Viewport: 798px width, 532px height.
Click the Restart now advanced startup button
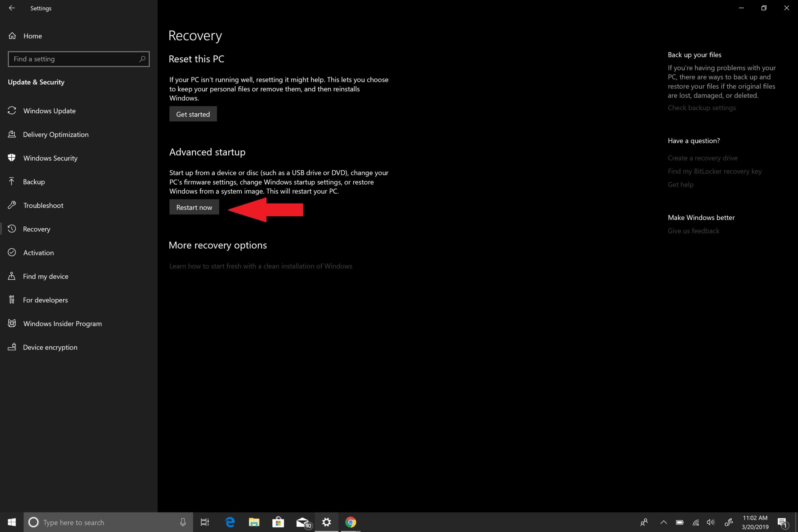tap(194, 207)
